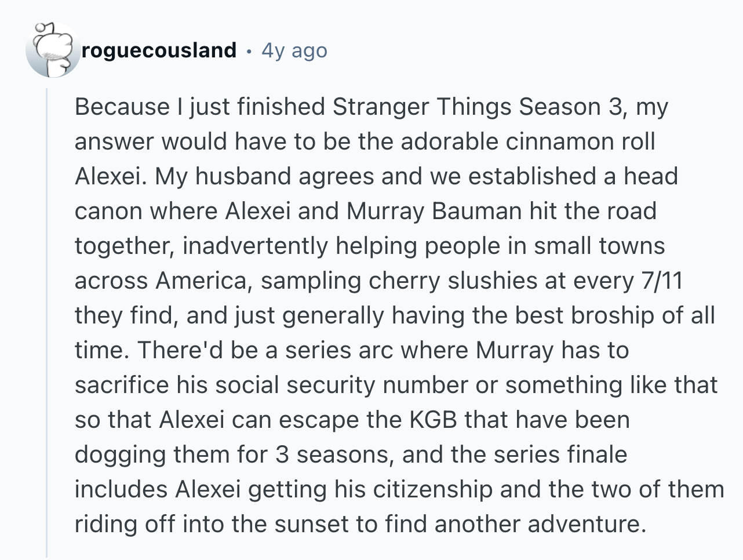Screen dimensions: 743x560
Task: Click the '4y ago' comment timestamp
Action: pyautogui.click(x=294, y=50)
